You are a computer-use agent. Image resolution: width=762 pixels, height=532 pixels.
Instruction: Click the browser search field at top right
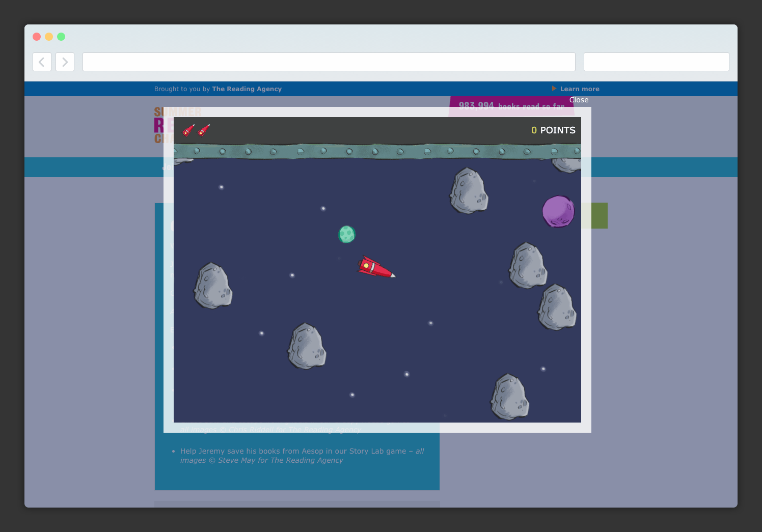click(x=656, y=62)
